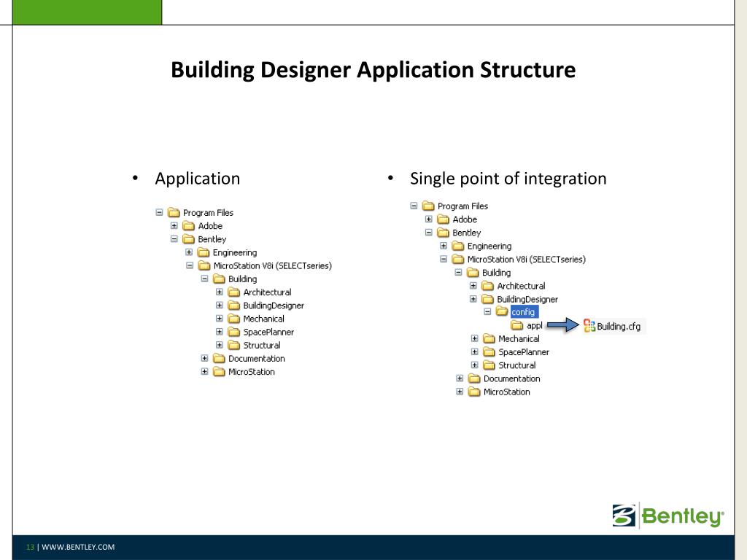Click MicroStation folder icon in Application tree

(219, 372)
